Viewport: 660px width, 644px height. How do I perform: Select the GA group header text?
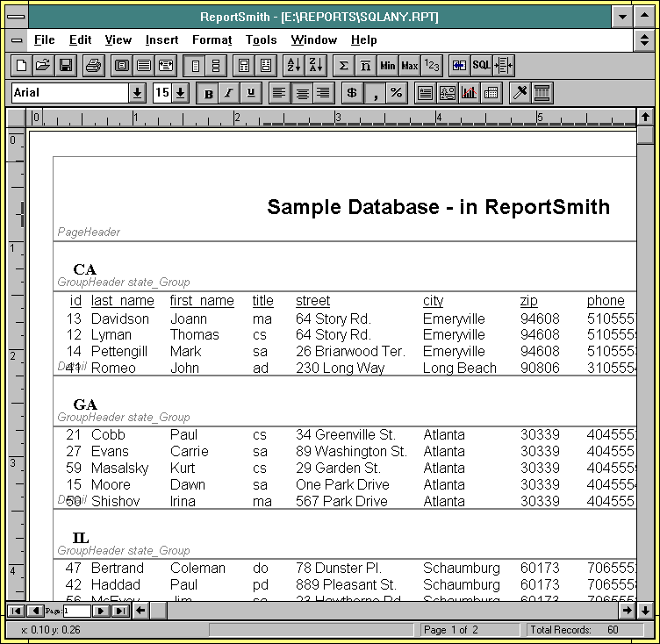[84, 404]
